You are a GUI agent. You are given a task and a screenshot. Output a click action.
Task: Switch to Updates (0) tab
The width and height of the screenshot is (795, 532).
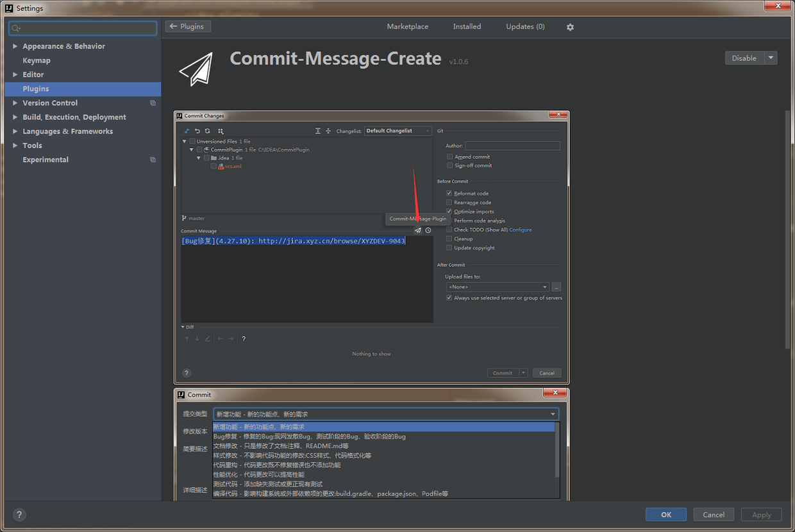pyautogui.click(x=525, y=26)
